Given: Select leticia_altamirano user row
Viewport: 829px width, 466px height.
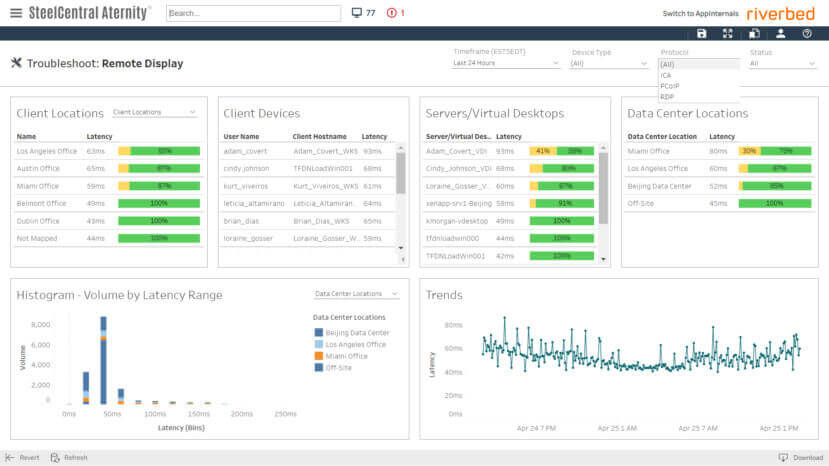Looking at the screenshot, I should point(309,204).
